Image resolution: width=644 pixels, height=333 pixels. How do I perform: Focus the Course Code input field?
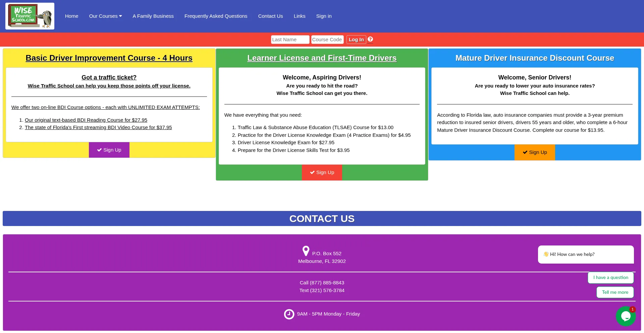tap(327, 40)
